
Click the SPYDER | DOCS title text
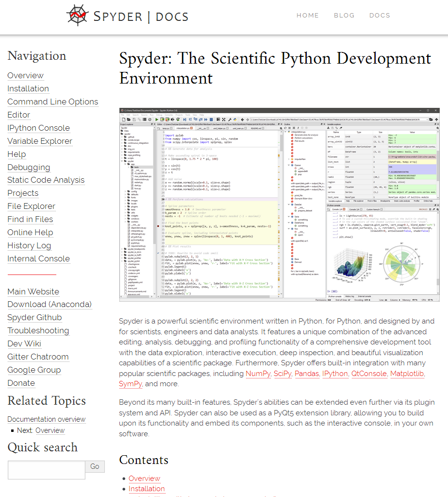pos(141,17)
